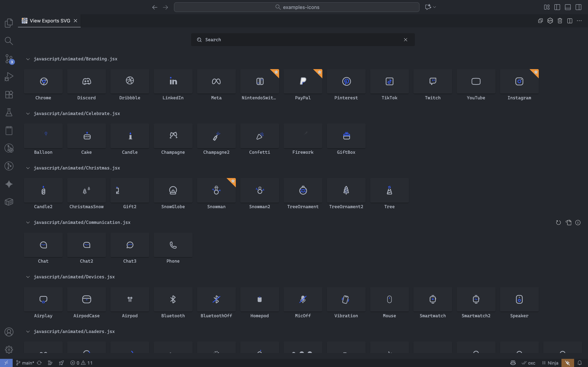The height and width of the screenshot is (367, 588).
Task: Open the Accounts menu in activity bar
Action: [x=9, y=332]
